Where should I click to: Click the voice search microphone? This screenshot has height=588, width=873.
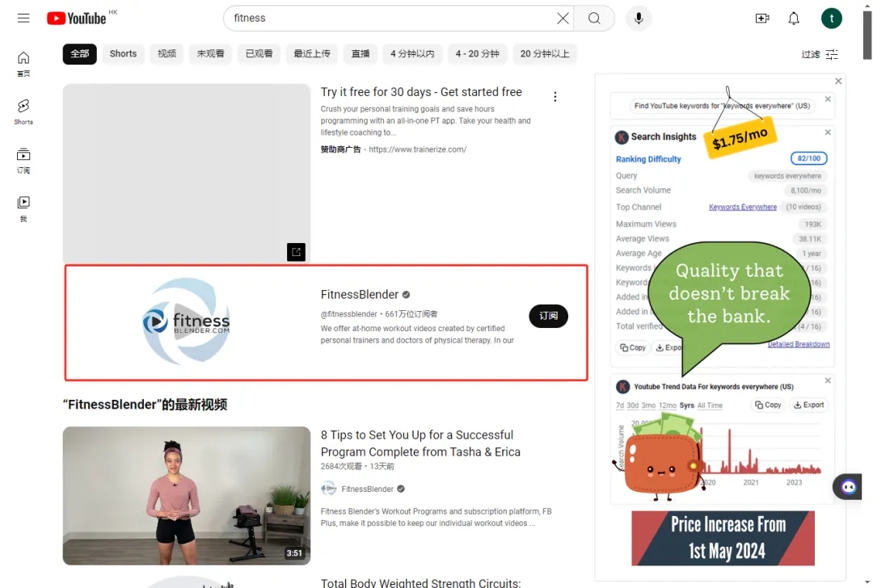coord(639,18)
